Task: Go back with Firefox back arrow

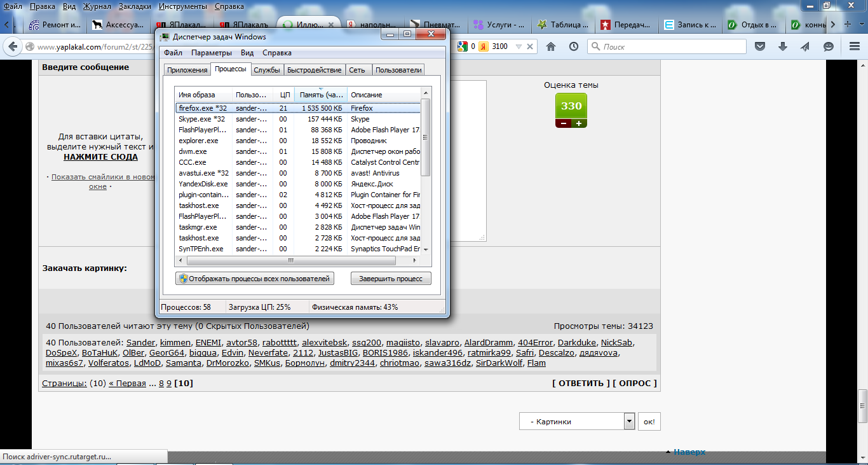Action: tap(12, 46)
